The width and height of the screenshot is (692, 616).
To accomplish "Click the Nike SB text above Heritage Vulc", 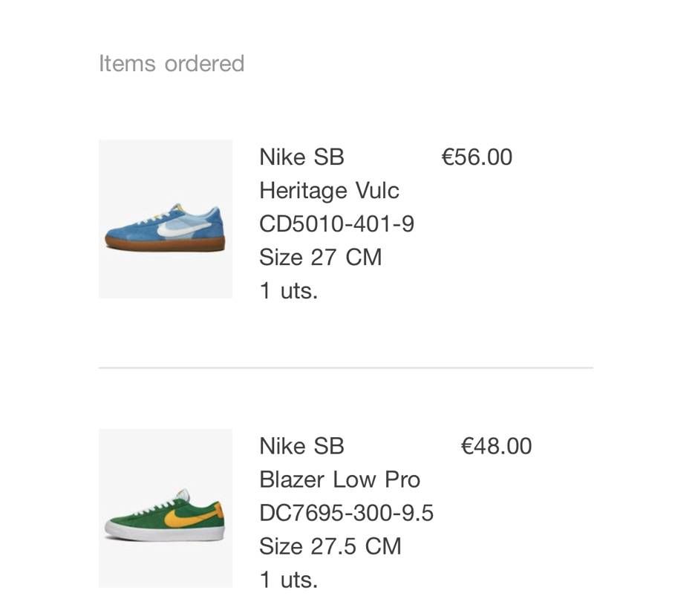I will (301, 157).
